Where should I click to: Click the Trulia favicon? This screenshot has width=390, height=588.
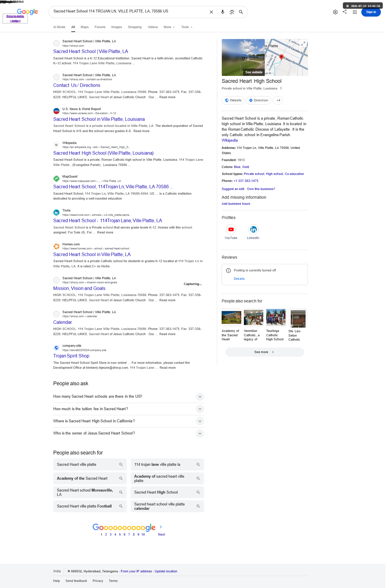[56, 212]
